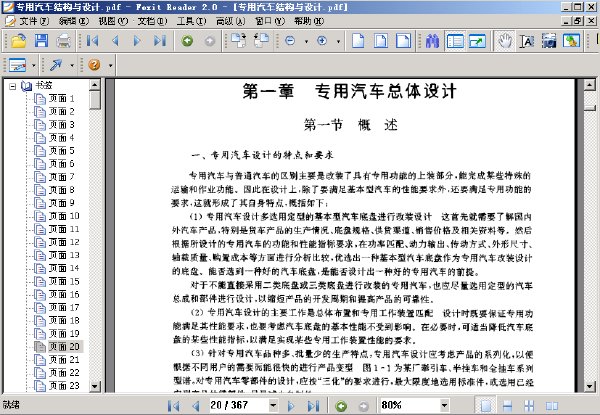Toggle full screen view icon

click(x=477, y=41)
